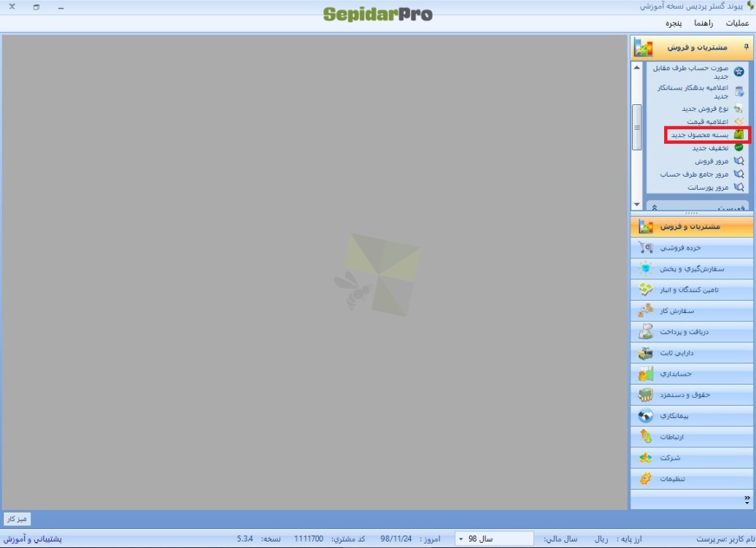The height and width of the screenshot is (548, 756).
Task: Click the حسابداری module icon
Action: 646,374
